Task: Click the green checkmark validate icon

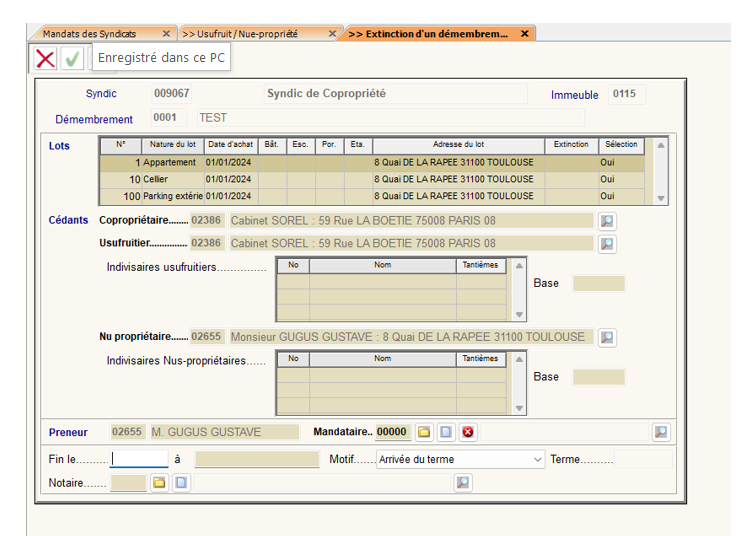Action: pos(73,58)
